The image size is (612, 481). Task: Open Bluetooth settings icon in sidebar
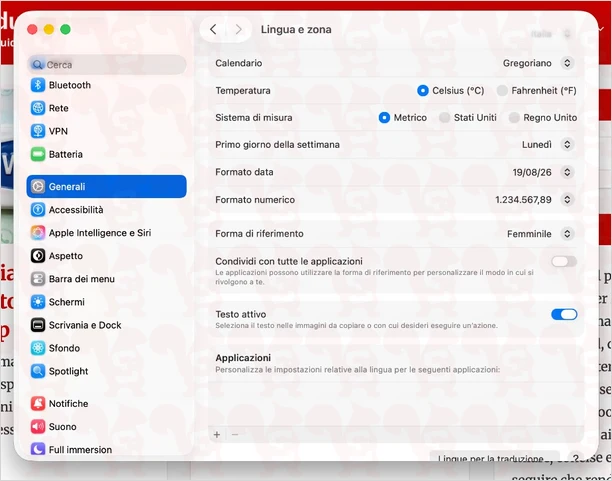point(38,85)
